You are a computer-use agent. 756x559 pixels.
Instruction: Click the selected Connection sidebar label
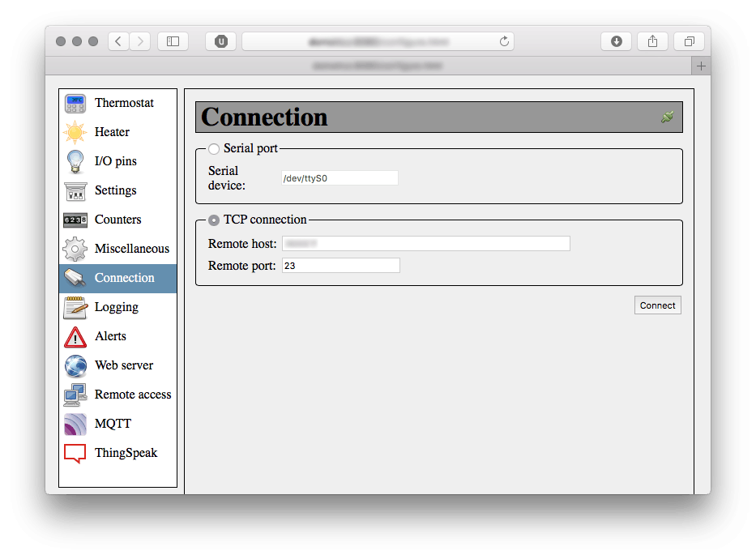point(125,278)
